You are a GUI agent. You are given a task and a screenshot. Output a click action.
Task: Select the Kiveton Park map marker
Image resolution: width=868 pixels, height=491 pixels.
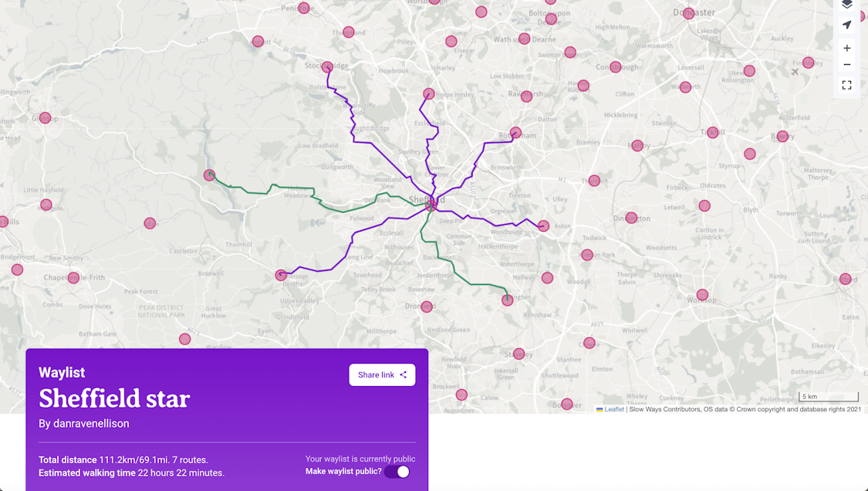(x=587, y=255)
